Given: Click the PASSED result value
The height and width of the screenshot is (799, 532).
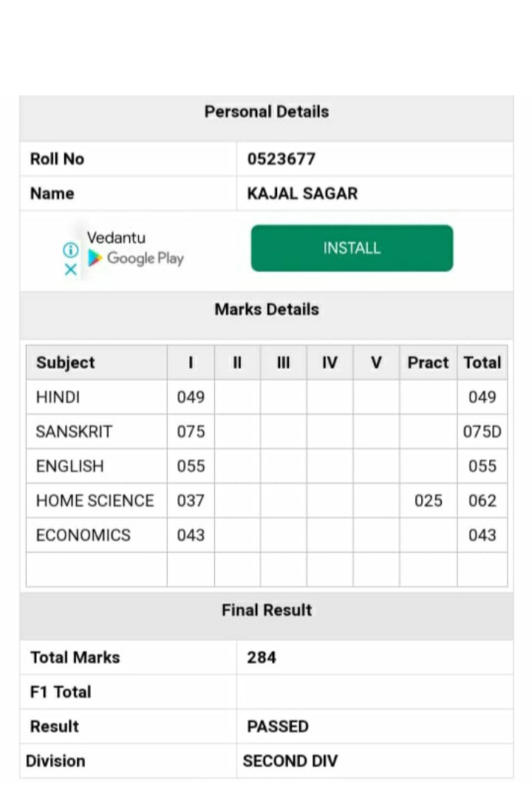Looking at the screenshot, I should click(x=278, y=726).
